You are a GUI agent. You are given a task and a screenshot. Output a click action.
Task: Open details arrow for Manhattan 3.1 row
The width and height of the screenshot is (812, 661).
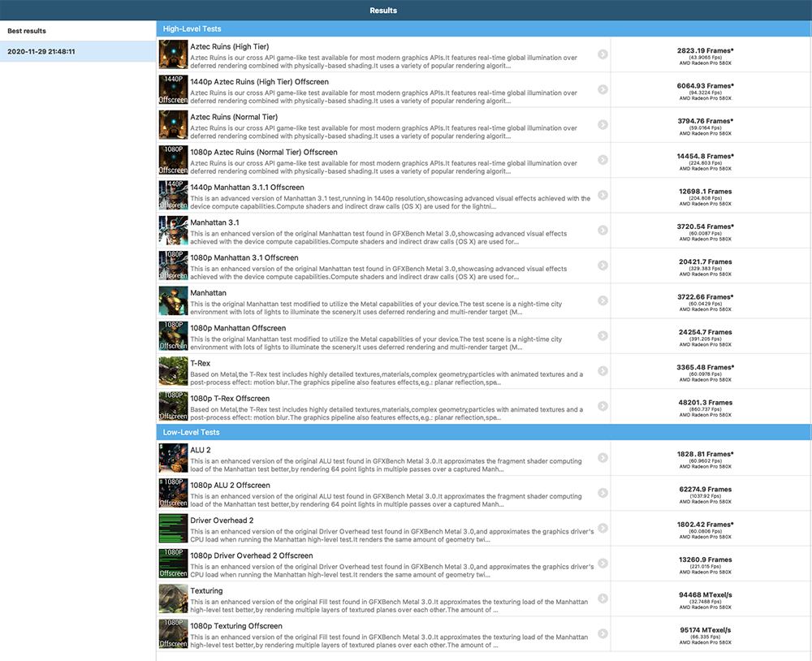[603, 231]
